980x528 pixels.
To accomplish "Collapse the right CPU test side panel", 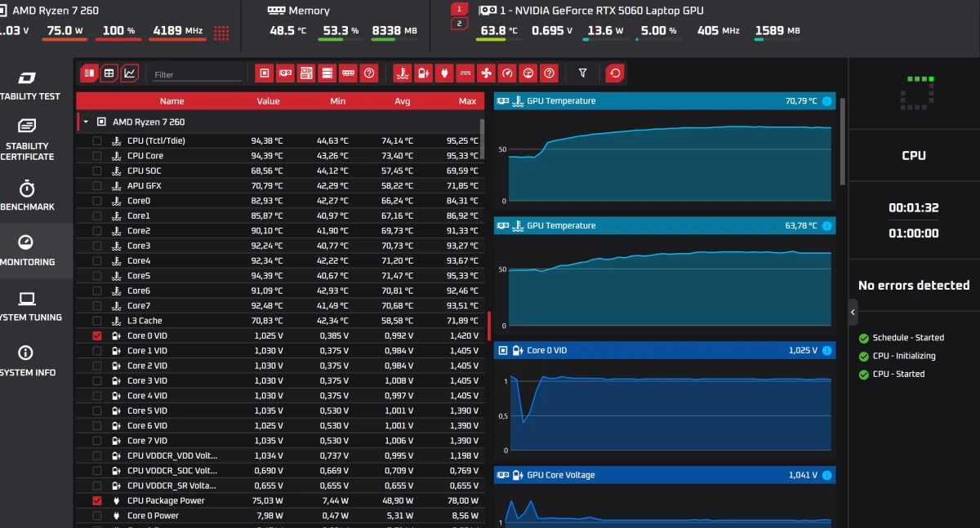I will point(853,312).
